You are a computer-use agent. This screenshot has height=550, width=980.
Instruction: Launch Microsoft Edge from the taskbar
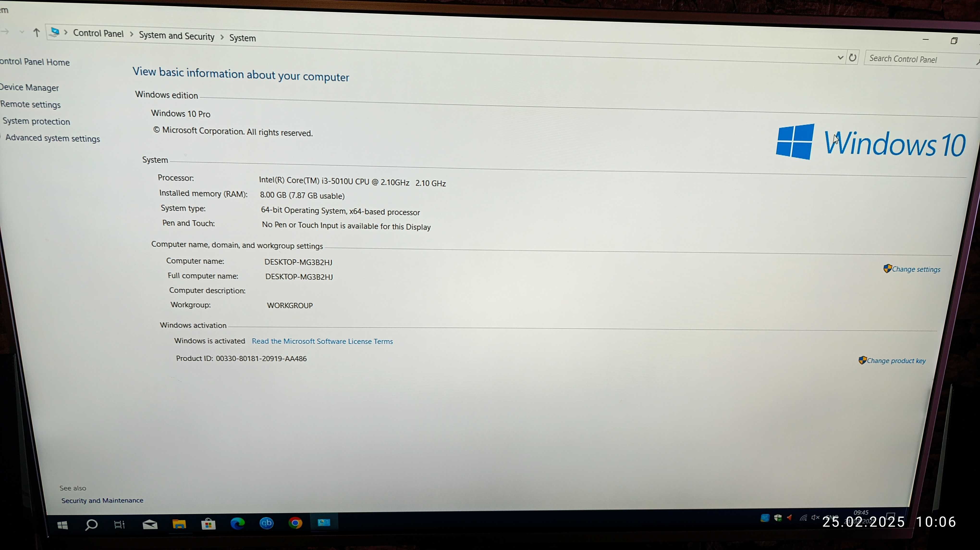(x=237, y=523)
